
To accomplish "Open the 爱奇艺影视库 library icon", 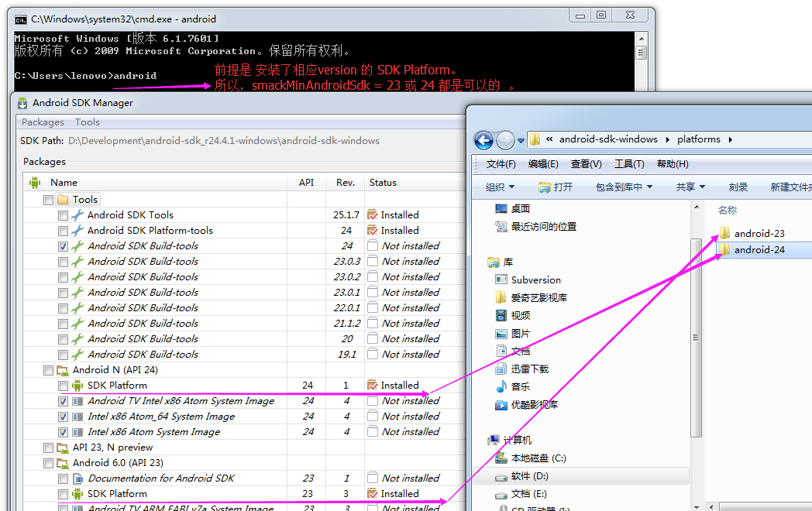I will pyautogui.click(x=501, y=297).
